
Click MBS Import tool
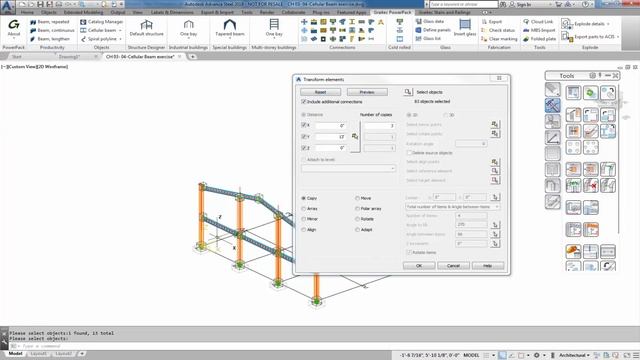539,30
